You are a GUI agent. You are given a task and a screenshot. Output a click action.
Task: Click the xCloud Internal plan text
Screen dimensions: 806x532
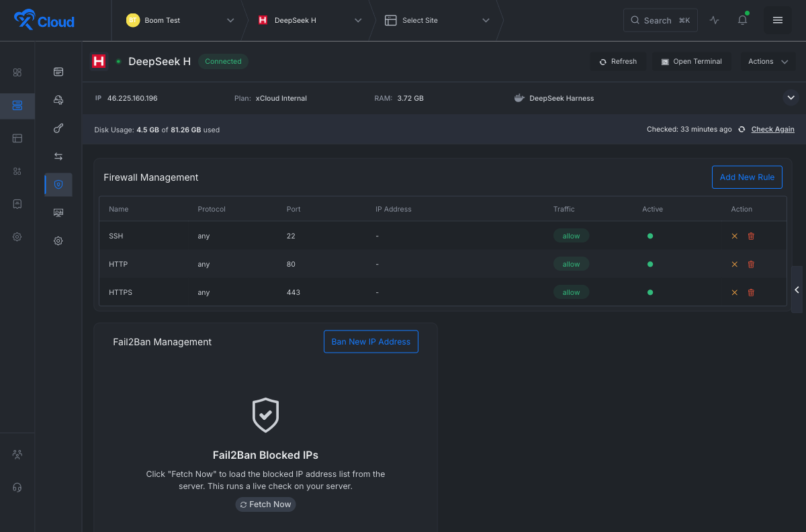click(281, 98)
